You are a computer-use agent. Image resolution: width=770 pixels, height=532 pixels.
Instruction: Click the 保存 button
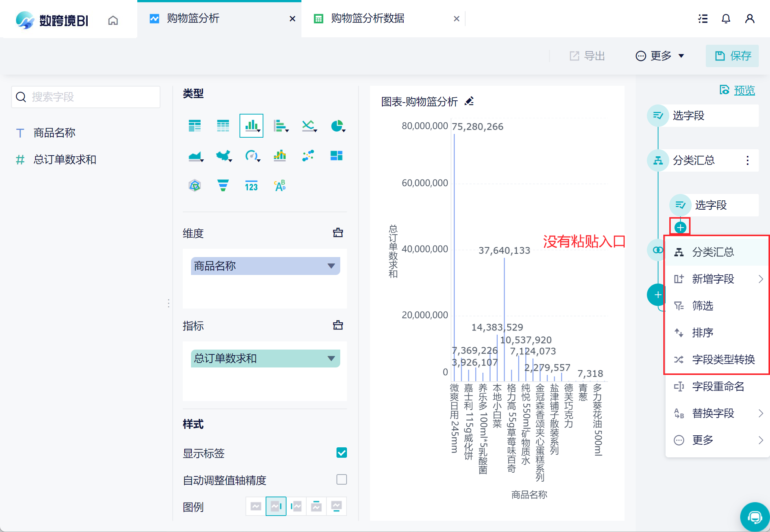[x=732, y=56]
